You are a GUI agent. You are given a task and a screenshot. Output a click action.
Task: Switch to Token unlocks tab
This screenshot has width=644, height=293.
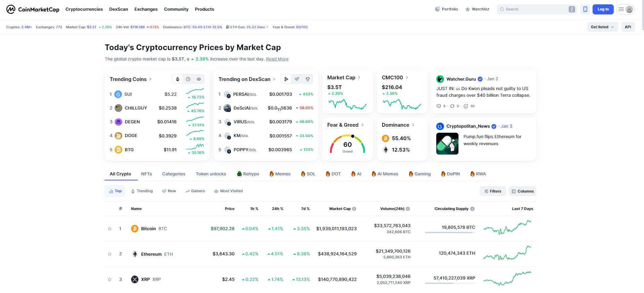click(211, 174)
